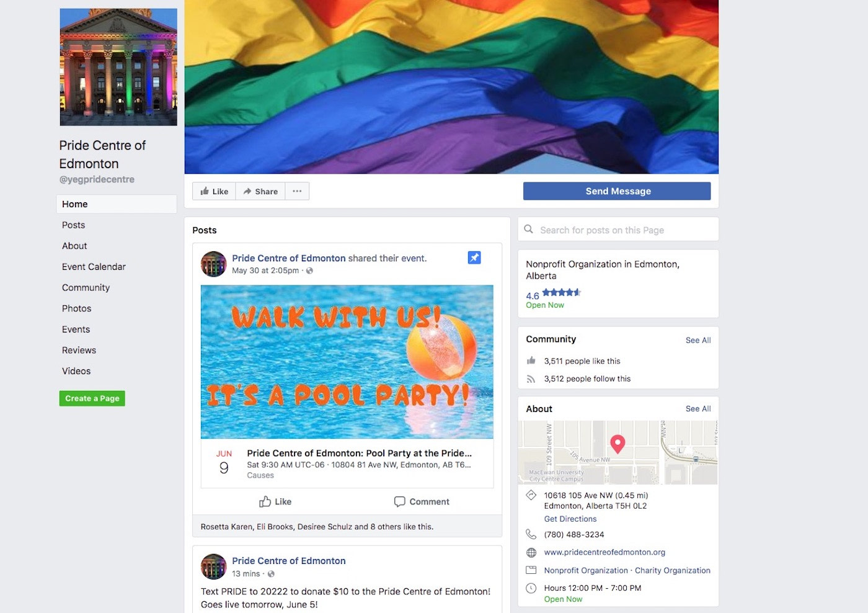Screen dimensions: 868x613
Task: Click the phone icon beside (780) 488-3234
Action: point(531,534)
